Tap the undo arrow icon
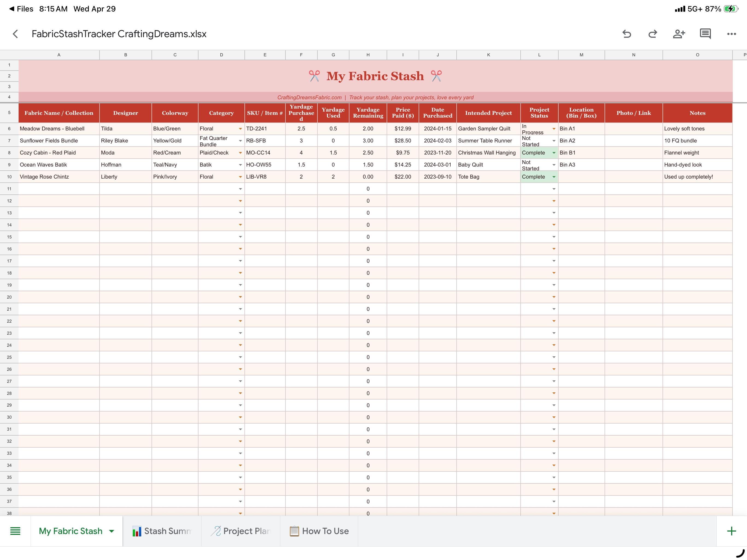Image resolution: width=747 pixels, height=560 pixels. click(626, 34)
